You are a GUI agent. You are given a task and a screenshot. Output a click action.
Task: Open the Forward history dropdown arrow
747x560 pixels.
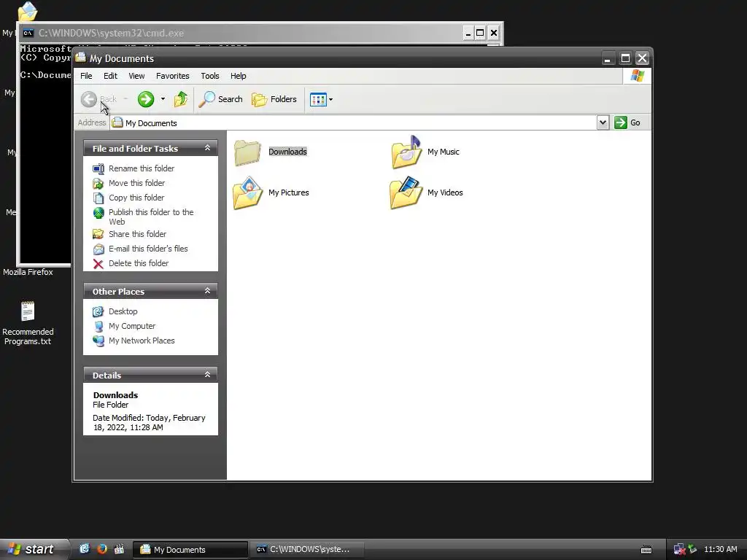tap(163, 99)
